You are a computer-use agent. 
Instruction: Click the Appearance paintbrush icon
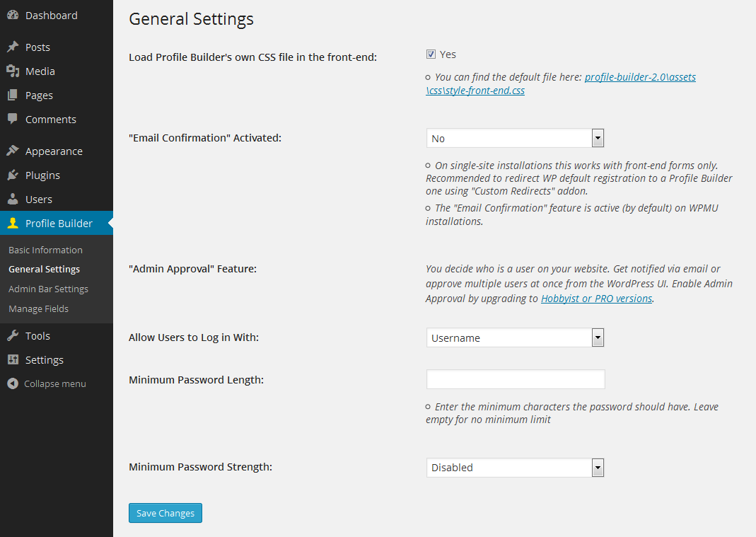[13, 151]
